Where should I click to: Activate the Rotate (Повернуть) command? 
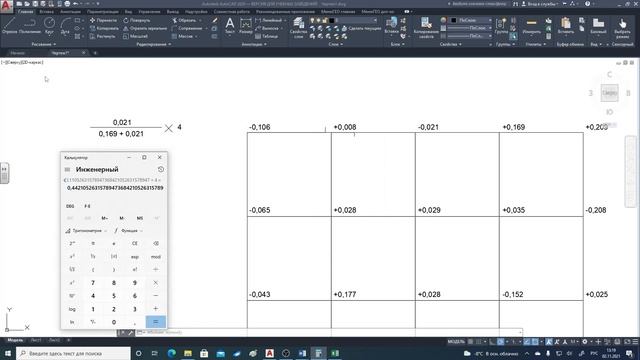[x=136, y=20]
